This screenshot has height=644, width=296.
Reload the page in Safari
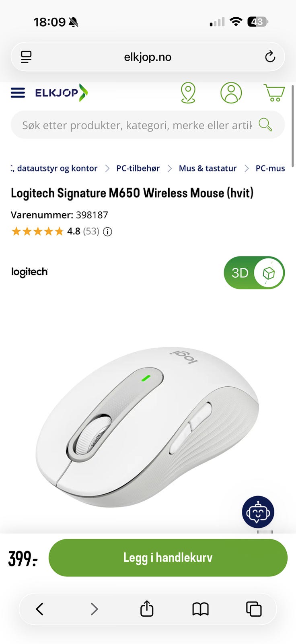point(270,57)
